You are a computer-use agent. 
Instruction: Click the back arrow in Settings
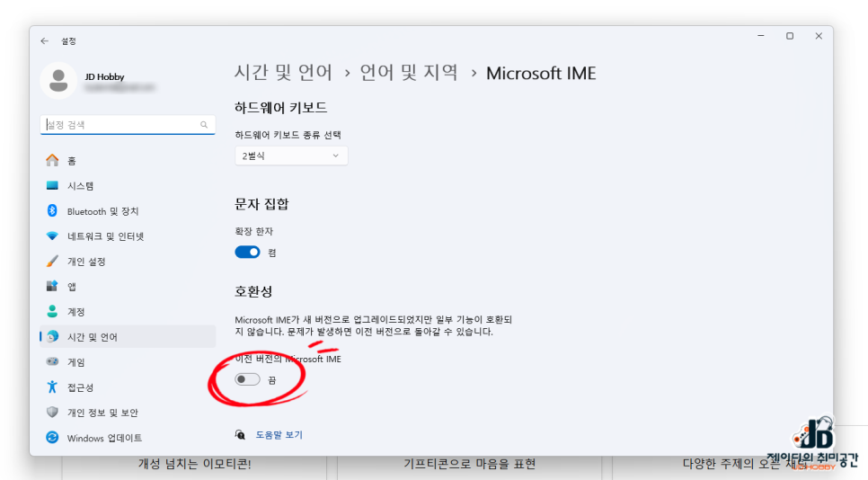click(x=44, y=41)
